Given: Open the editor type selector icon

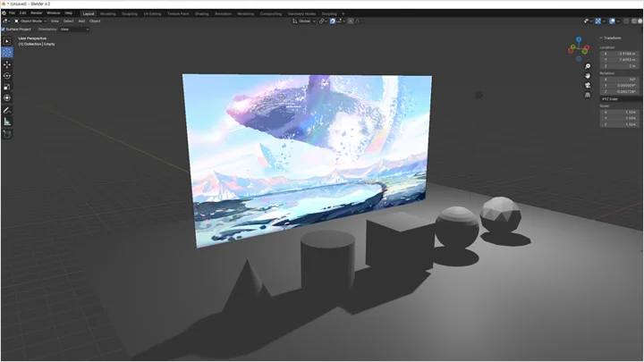Looking at the screenshot, I should [x=5, y=21].
